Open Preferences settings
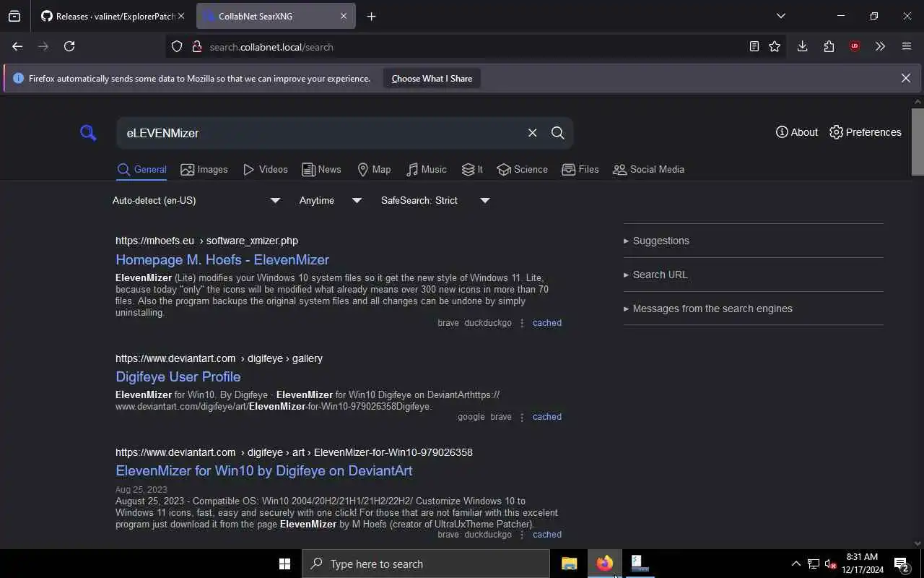Image resolution: width=924 pixels, height=578 pixels. pos(866,132)
